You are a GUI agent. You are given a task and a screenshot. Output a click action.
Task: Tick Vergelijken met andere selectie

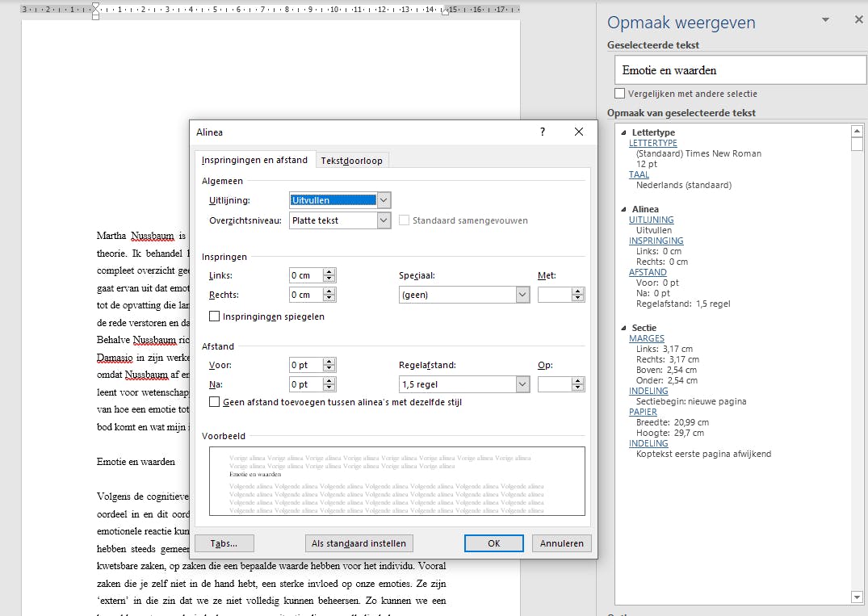point(620,94)
